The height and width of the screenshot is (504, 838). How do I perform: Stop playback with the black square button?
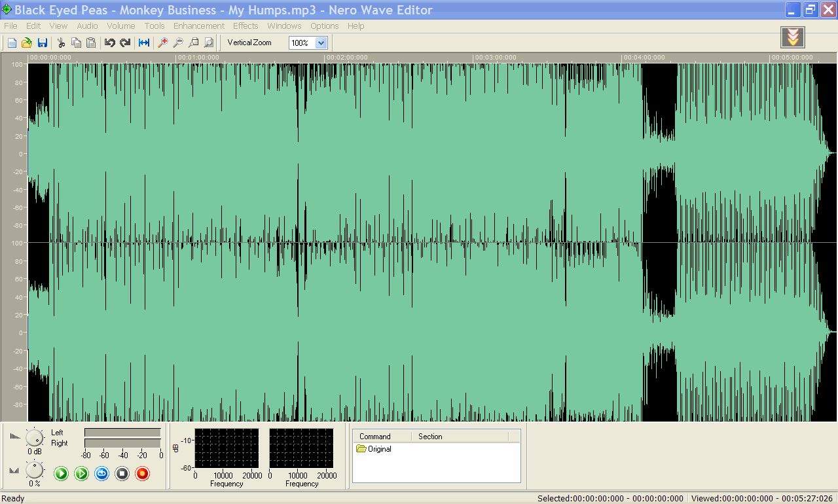point(122,473)
